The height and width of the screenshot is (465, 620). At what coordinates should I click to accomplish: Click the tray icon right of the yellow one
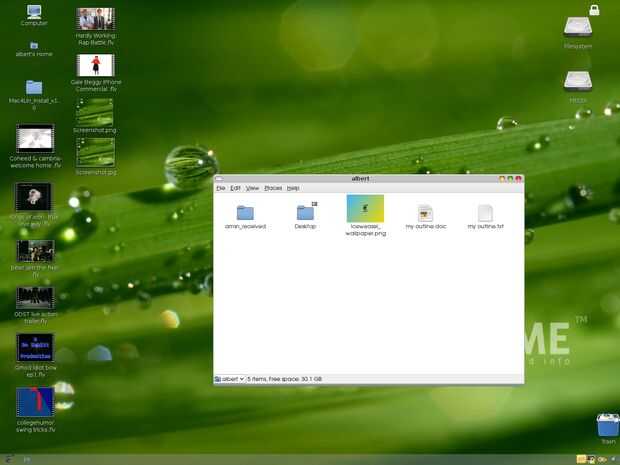pyautogui.click(x=591, y=459)
